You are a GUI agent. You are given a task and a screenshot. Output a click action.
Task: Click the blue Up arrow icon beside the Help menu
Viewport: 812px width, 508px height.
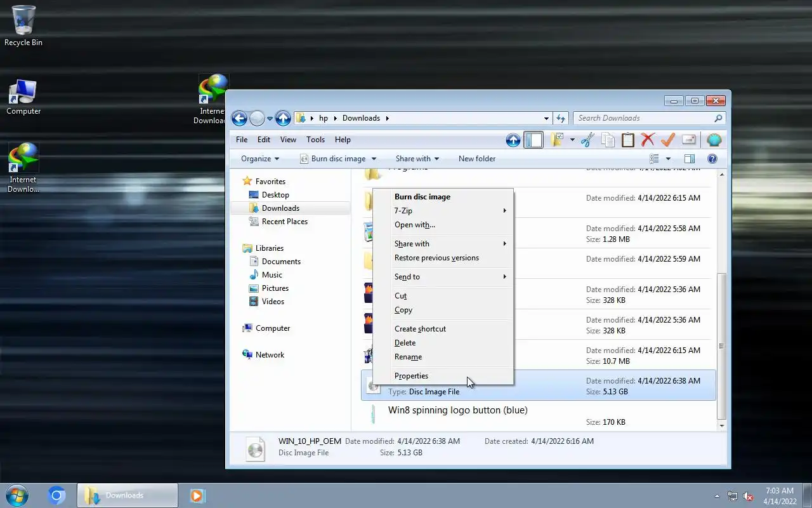(513, 140)
